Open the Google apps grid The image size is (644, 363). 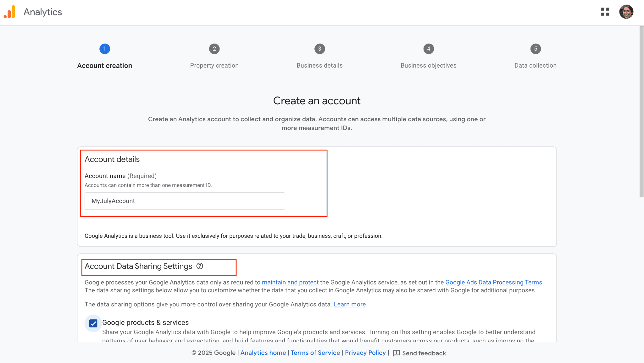pyautogui.click(x=605, y=12)
